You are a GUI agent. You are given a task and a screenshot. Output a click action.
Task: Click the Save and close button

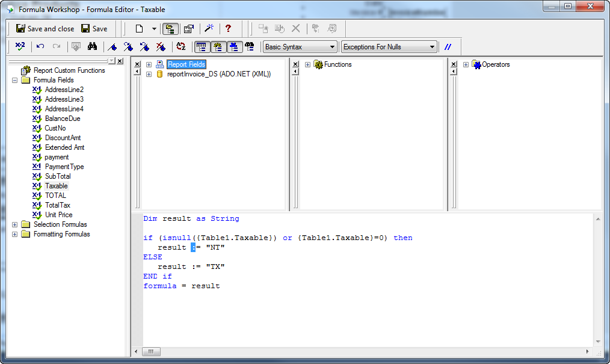[x=45, y=29]
